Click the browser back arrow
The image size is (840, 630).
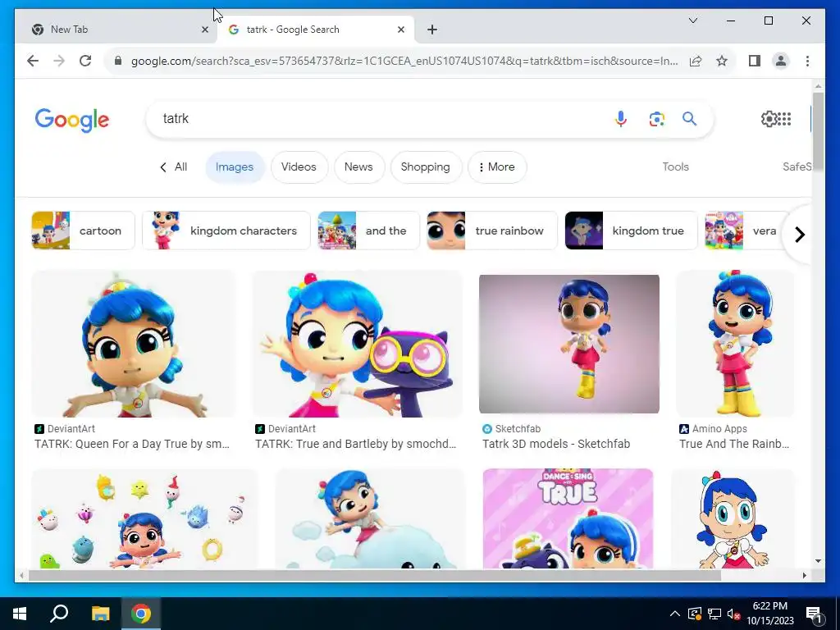click(x=33, y=61)
